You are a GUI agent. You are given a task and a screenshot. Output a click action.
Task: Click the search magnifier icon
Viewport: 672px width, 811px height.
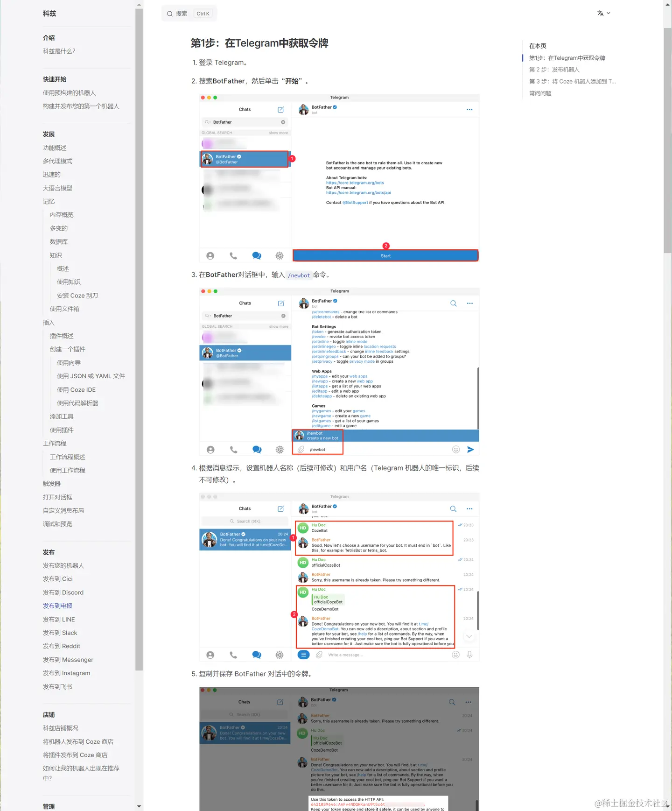170,14
